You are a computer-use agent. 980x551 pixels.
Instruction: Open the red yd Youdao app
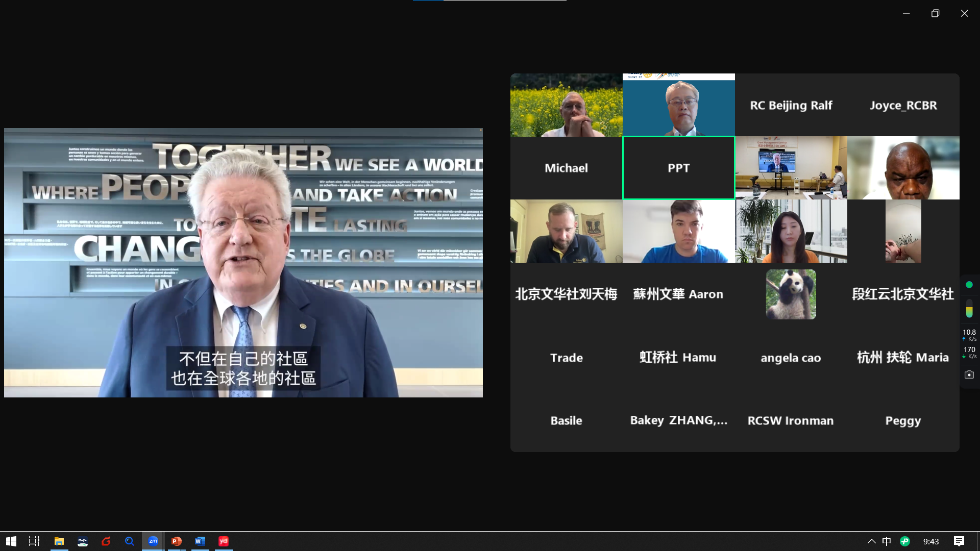(x=224, y=541)
